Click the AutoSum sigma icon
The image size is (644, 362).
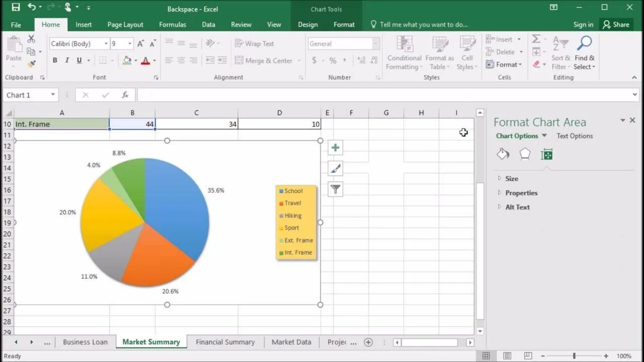(x=536, y=39)
